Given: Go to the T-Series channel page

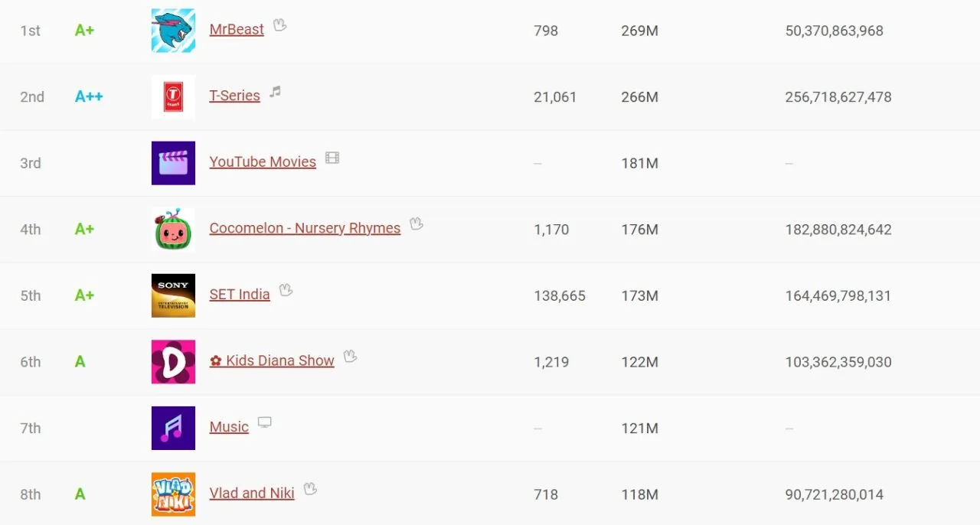Looking at the screenshot, I should (234, 96).
